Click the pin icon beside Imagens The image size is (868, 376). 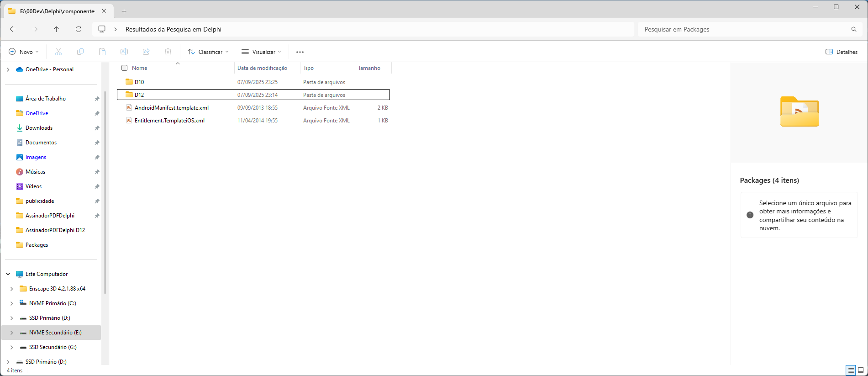pyautogui.click(x=97, y=157)
